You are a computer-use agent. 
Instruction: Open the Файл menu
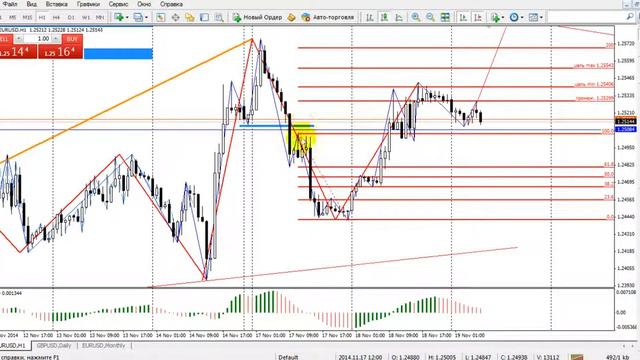point(9,4)
